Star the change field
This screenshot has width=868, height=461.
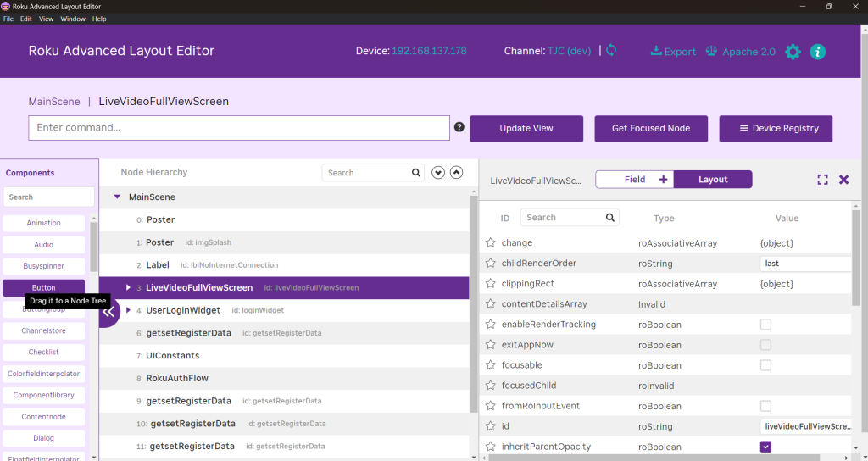(x=491, y=242)
